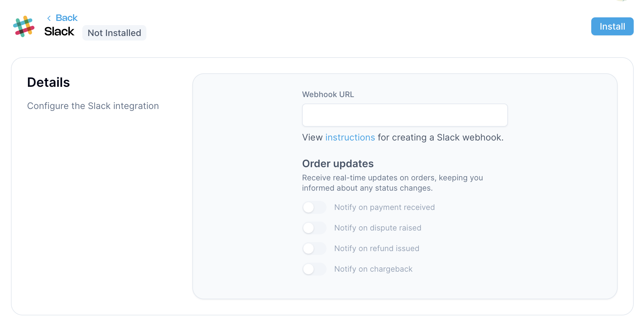The image size is (644, 335).
Task: Select the "Notify on refund issued" label
Action: pos(377,249)
